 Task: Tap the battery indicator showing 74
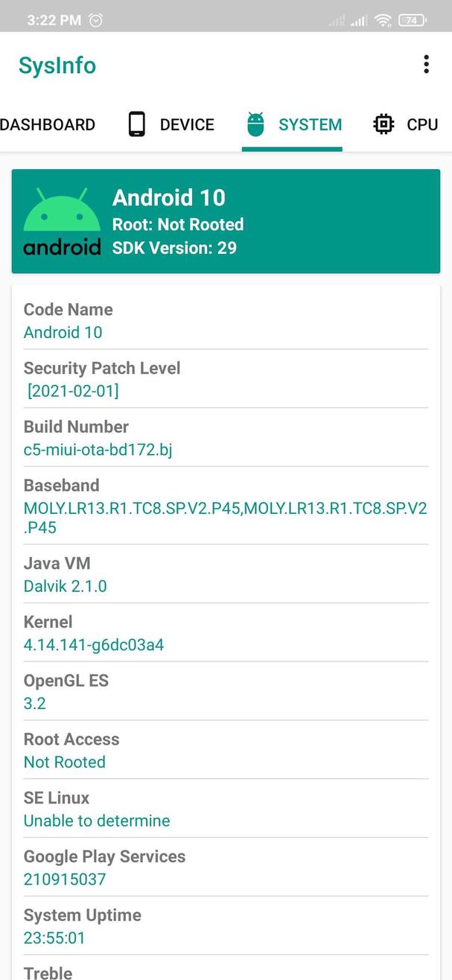pos(410,20)
